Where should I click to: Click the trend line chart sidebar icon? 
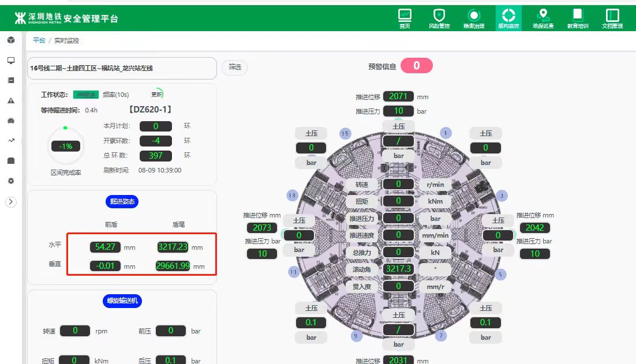[11, 140]
